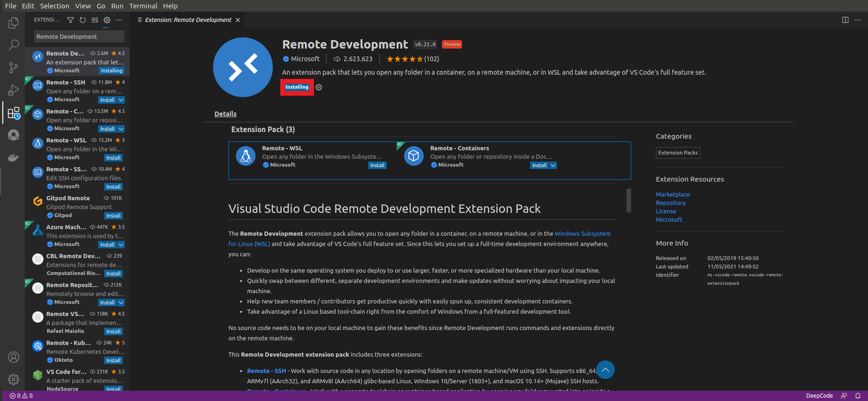This screenshot has width=868, height=401.
Task: Open the View menu
Action: pos(83,6)
